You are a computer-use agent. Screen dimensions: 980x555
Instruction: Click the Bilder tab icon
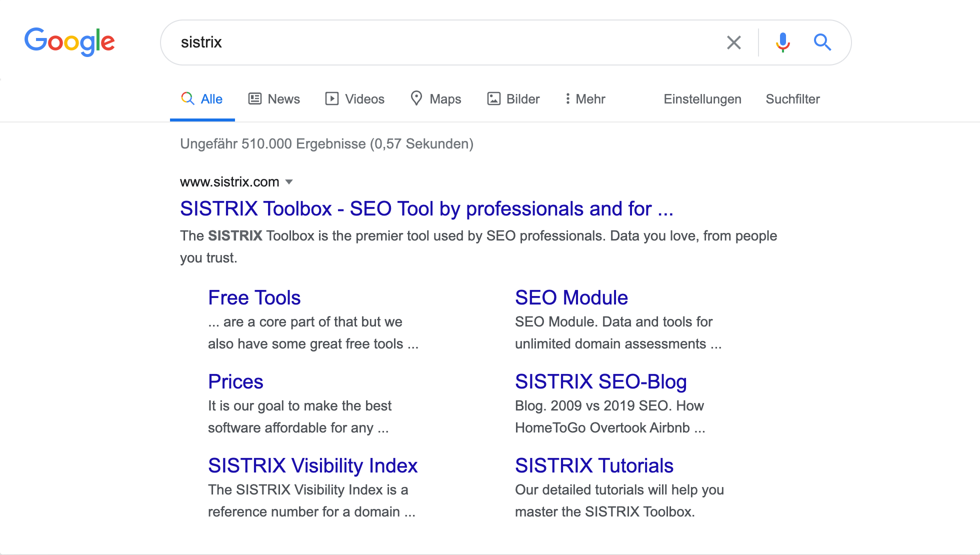(x=492, y=99)
